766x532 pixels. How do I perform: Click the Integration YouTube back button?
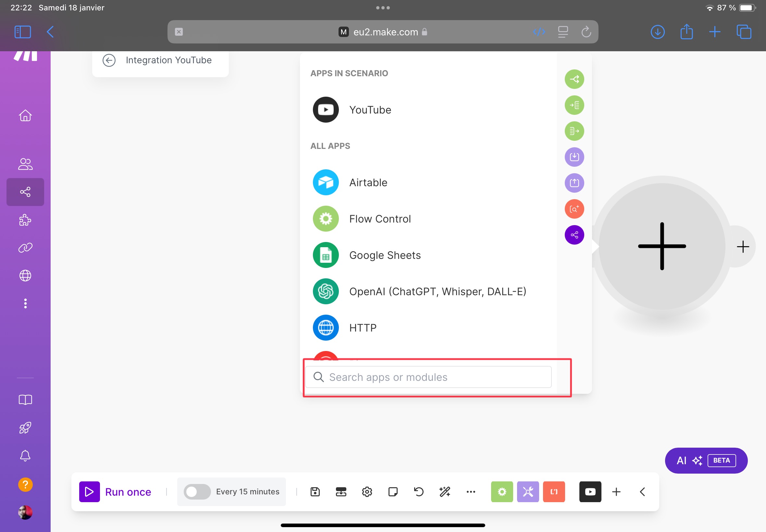(x=109, y=60)
